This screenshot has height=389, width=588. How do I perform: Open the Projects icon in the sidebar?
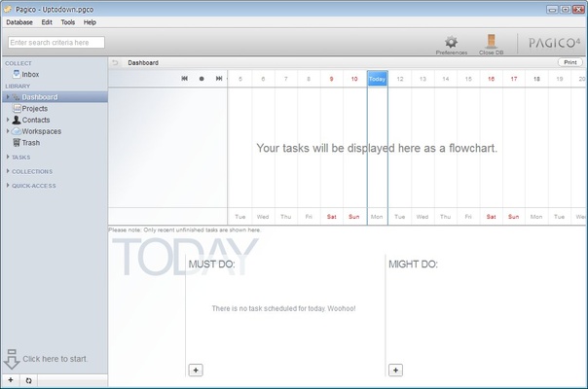tap(17, 108)
